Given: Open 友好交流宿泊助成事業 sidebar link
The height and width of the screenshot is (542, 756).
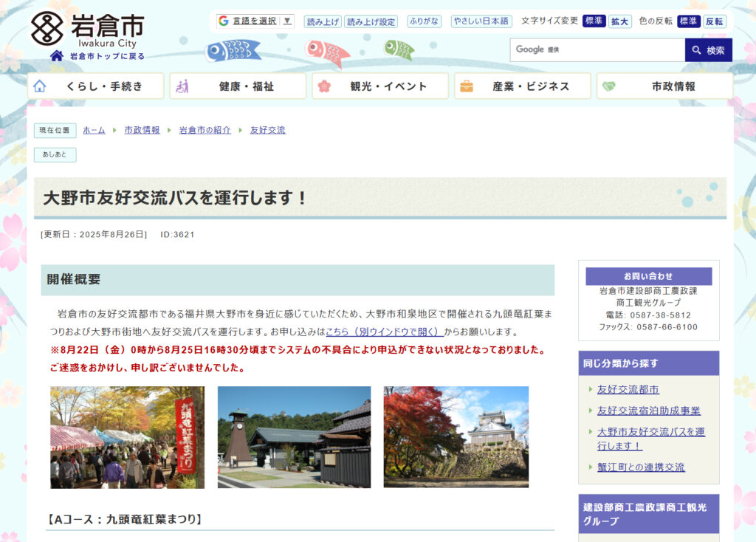Looking at the screenshot, I should pos(648,411).
